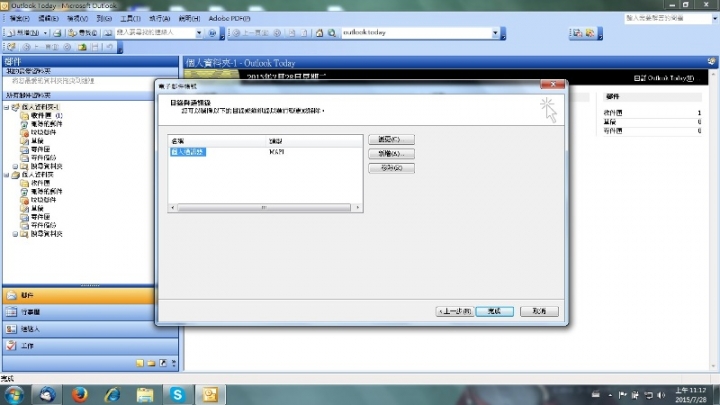Click the dialog list's left scroll arrow
This screenshot has width=720, height=405.
pos(173,208)
